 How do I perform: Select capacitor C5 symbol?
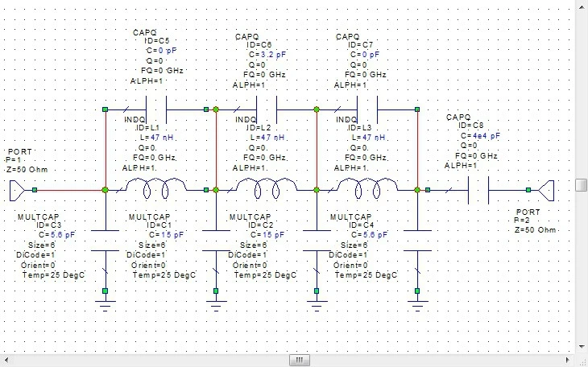point(155,109)
